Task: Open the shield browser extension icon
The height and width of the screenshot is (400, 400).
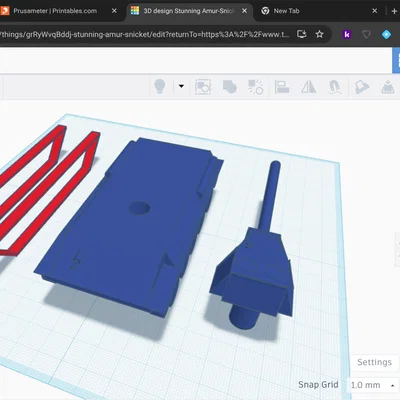Action: point(366,34)
